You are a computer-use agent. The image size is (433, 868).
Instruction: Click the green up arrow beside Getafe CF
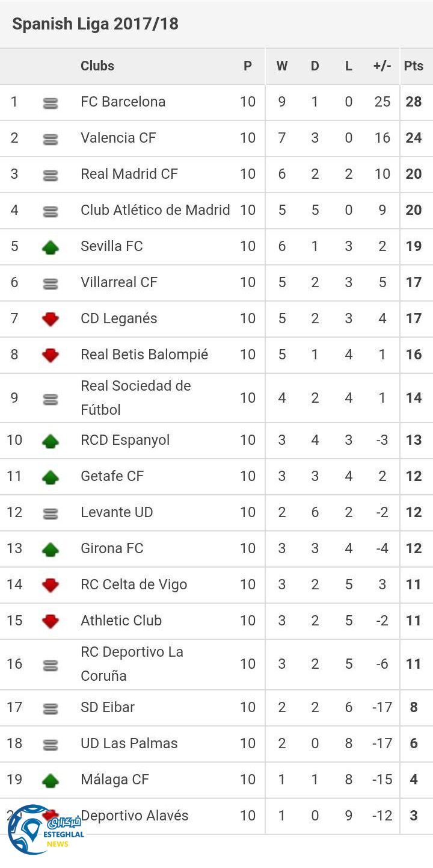click(51, 477)
